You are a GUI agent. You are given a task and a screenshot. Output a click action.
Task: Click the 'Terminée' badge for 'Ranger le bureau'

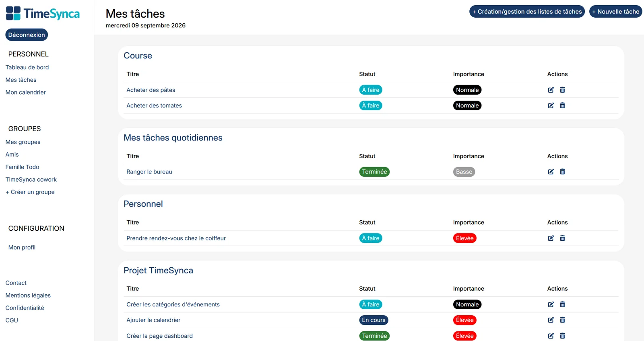pos(374,172)
